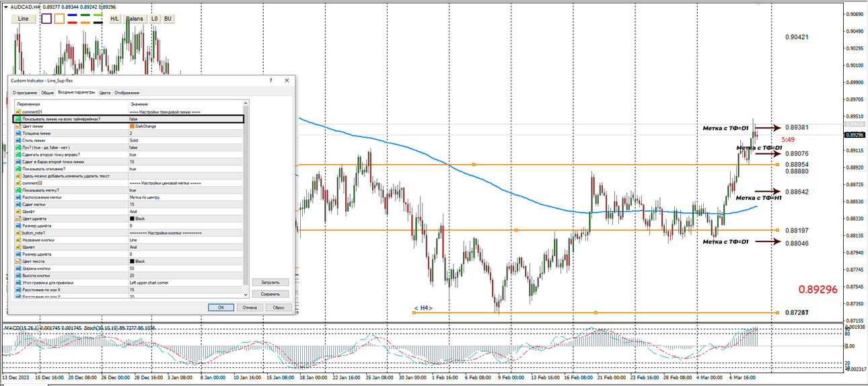
Task: Click the Сохранить button
Action: [270, 294]
